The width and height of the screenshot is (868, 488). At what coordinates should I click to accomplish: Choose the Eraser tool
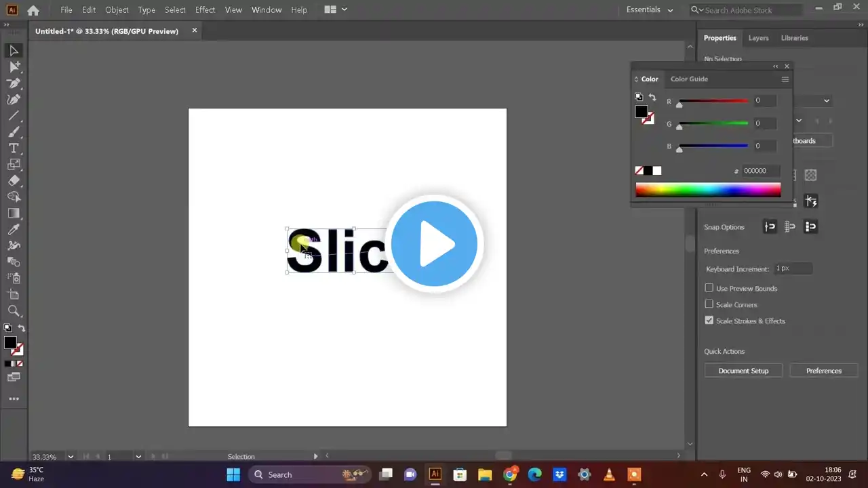pyautogui.click(x=14, y=181)
